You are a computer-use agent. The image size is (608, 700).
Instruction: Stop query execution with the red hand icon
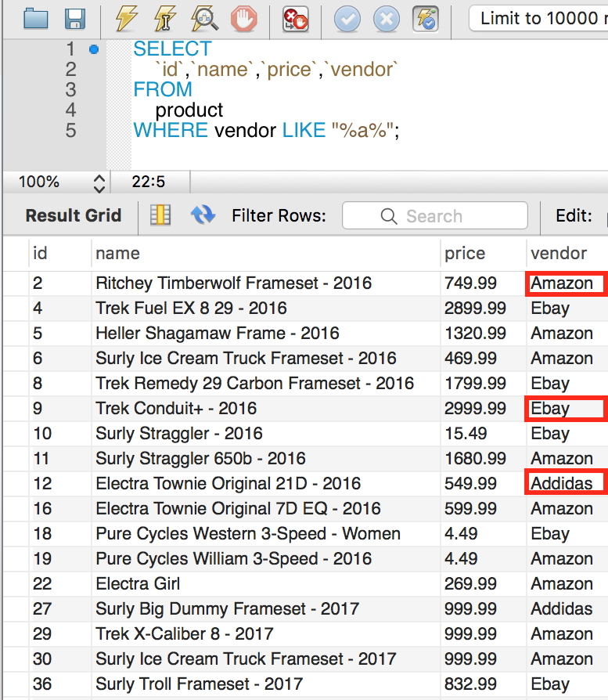pos(244,20)
